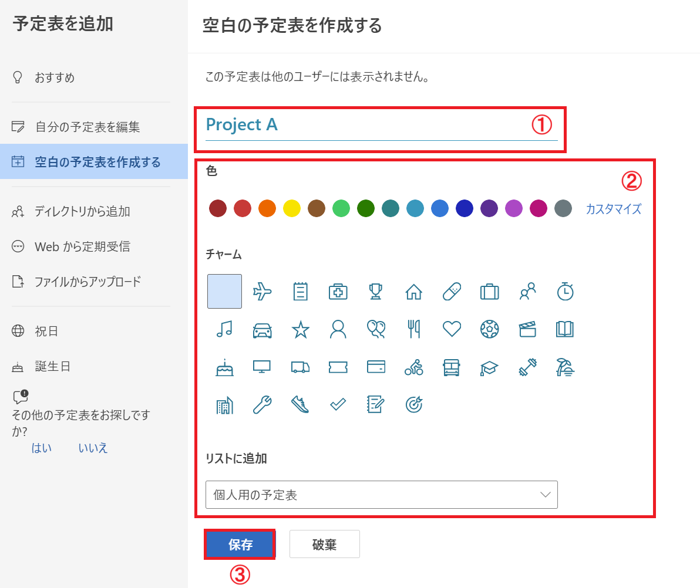
Task: Select the graduation cap charm
Action: (490, 367)
